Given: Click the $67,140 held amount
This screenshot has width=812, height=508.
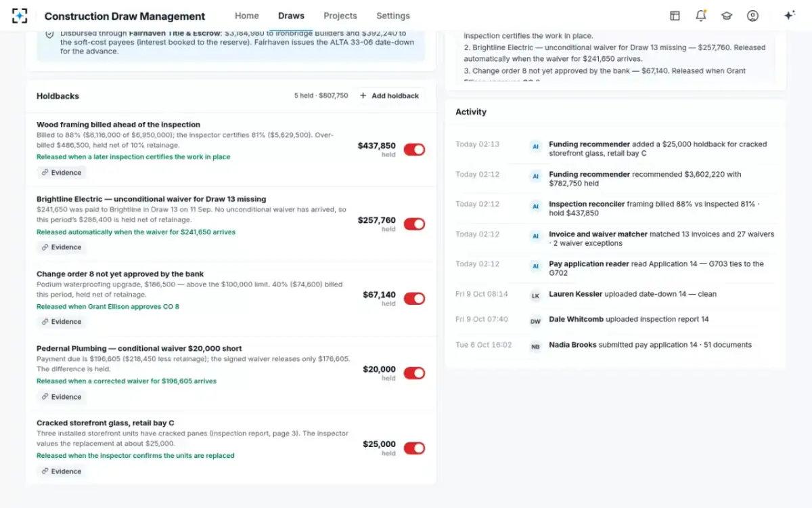Looking at the screenshot, I should [x=380, y=295].
